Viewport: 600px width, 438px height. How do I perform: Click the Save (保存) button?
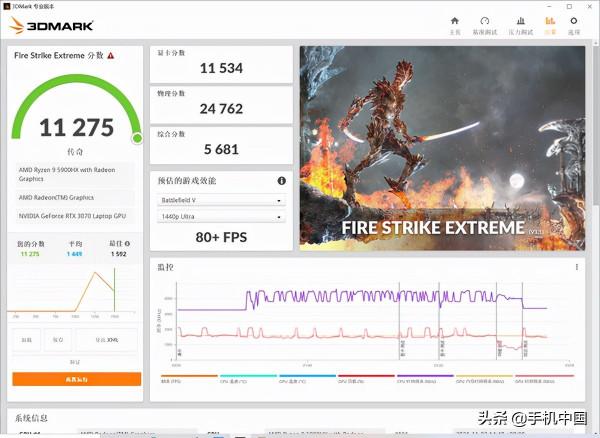tap(58, 340)
